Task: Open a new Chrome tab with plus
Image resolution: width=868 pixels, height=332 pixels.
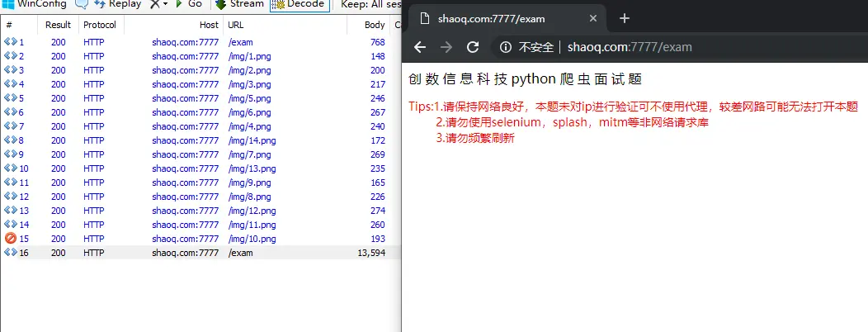Action: [x=625, y=18]
